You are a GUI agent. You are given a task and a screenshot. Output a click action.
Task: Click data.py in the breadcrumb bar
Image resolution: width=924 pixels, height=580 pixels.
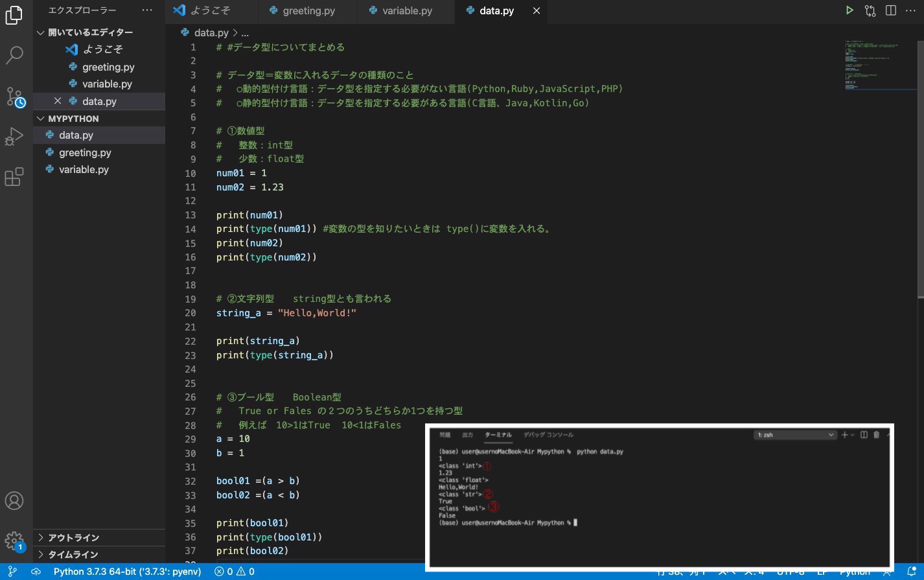211,32
